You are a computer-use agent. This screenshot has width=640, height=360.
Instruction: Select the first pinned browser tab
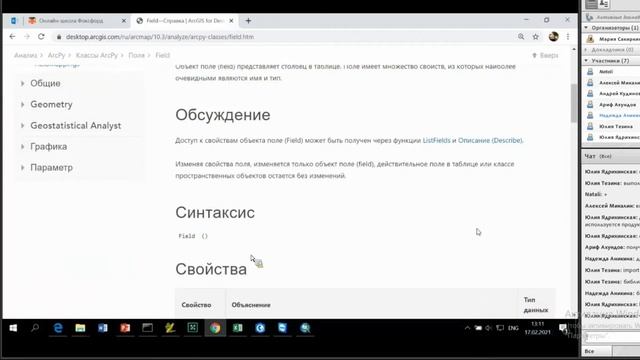click(13, 20)
